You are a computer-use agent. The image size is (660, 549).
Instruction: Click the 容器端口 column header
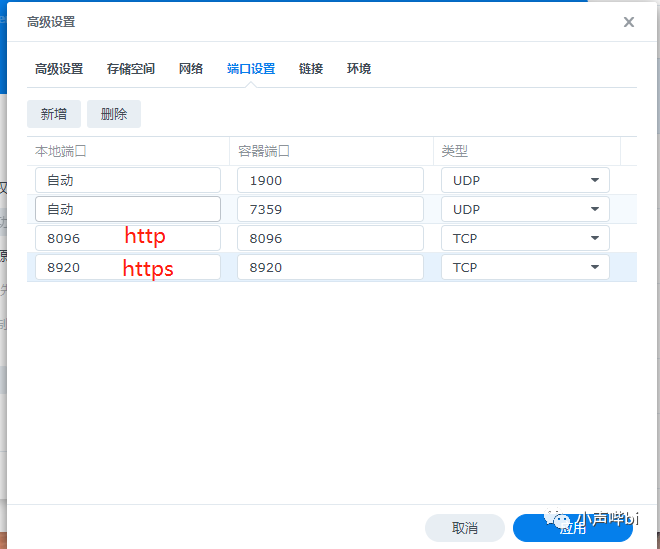click(331, 151)
